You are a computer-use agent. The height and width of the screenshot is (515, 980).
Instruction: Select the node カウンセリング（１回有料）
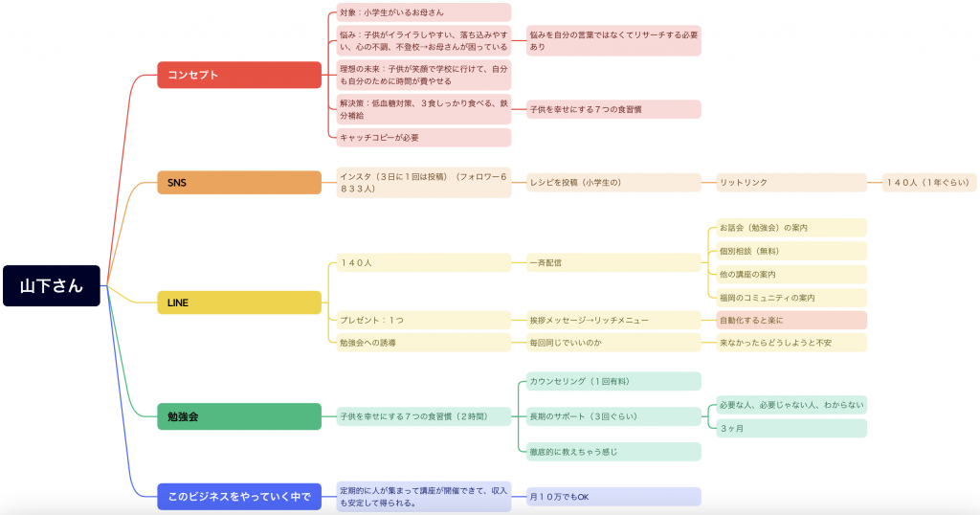[x=613, y=381]
